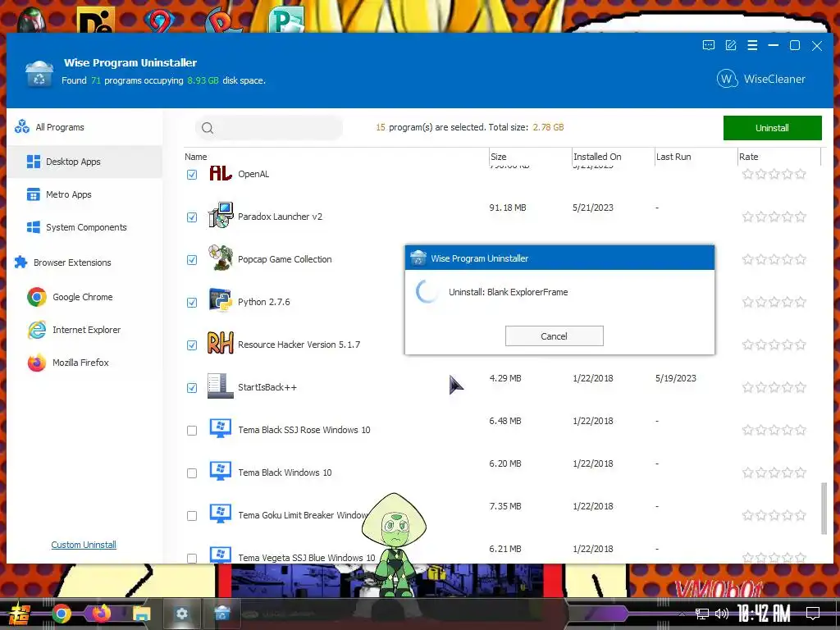Open Browser Extensions section

click(84, 262)
